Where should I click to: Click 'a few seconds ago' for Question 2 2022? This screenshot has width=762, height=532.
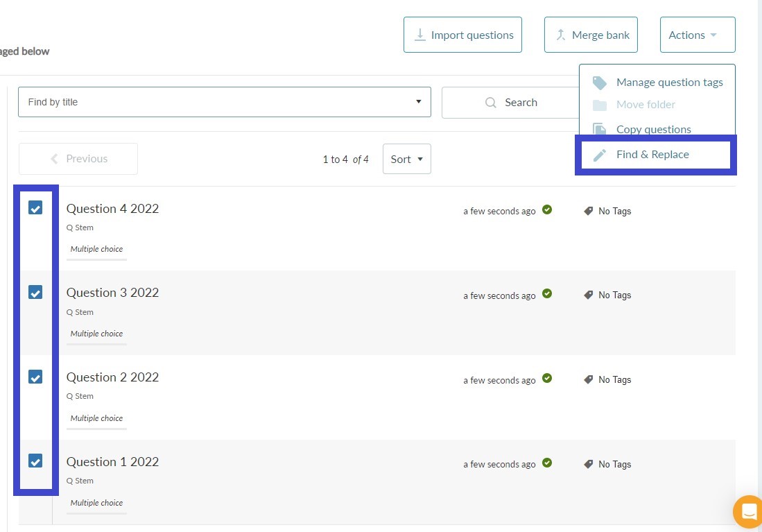click(499, 380)
